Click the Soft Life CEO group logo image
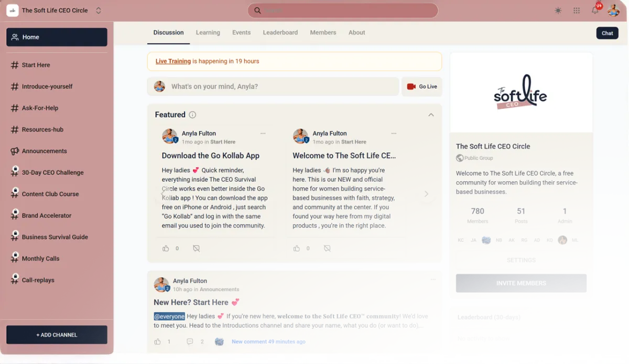Viewport: 629px width, 364px height. pyautogui.click(x=521, y=93)
